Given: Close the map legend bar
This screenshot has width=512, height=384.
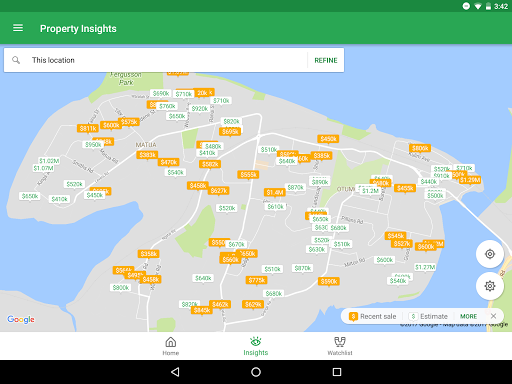Looking at the screenshot, I should [x=493, y=316].
